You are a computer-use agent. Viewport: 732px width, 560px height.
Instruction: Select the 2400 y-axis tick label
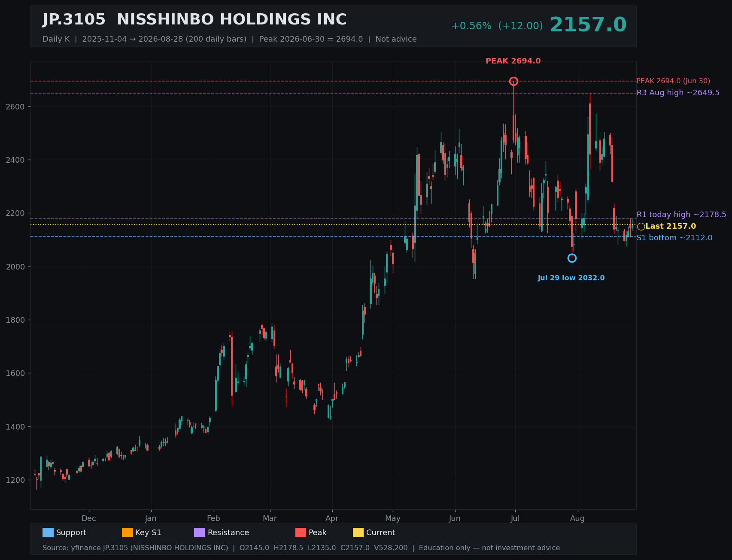click(16, 160)
